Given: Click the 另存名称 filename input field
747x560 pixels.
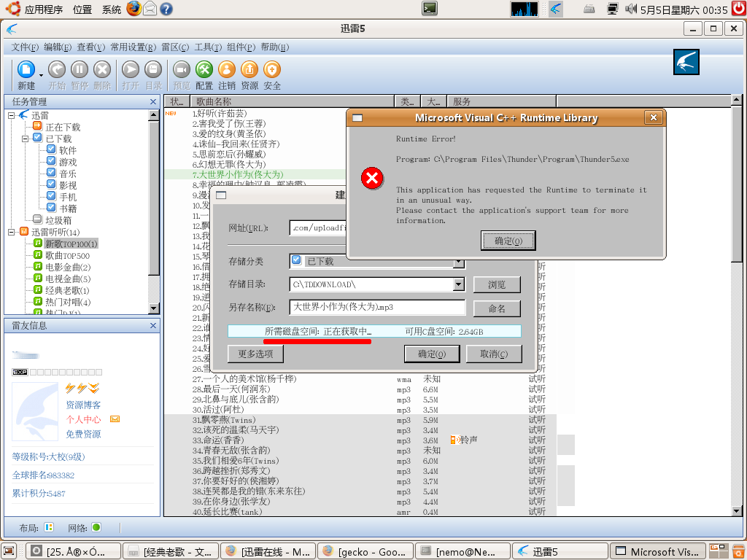Looking at the screenshot, I should point(377,307).
